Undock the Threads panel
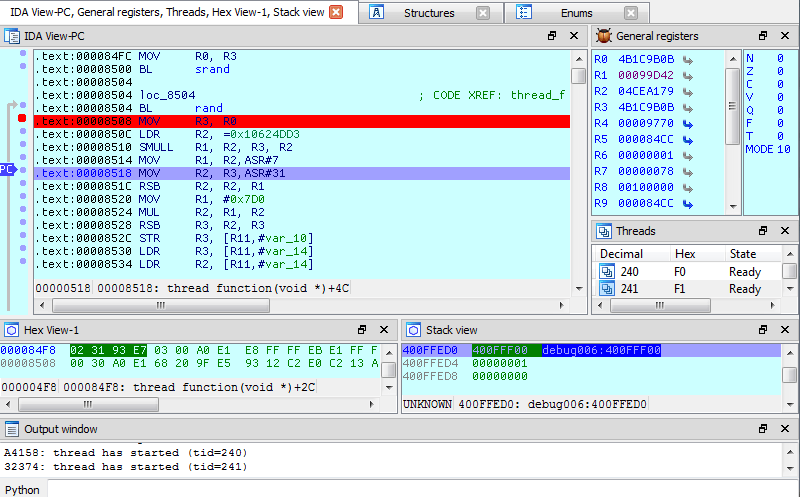 click(763, 231)
